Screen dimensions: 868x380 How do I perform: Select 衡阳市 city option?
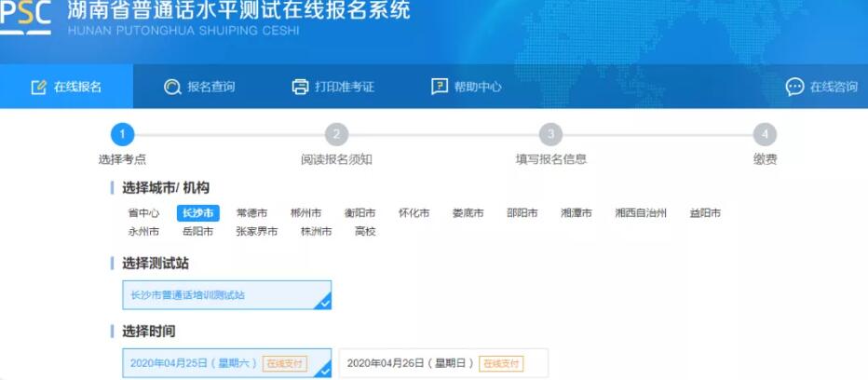[359, 213]
